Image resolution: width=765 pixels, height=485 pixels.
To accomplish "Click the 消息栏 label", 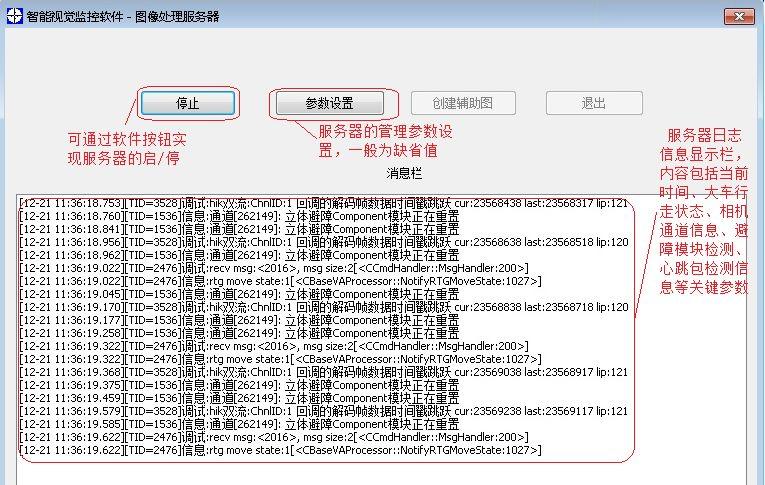I will tap(404, 173).
